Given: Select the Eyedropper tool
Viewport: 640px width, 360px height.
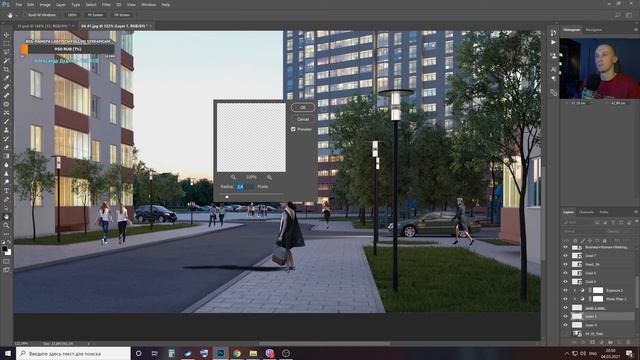Looking at the screenshot, I should (6, 78).
